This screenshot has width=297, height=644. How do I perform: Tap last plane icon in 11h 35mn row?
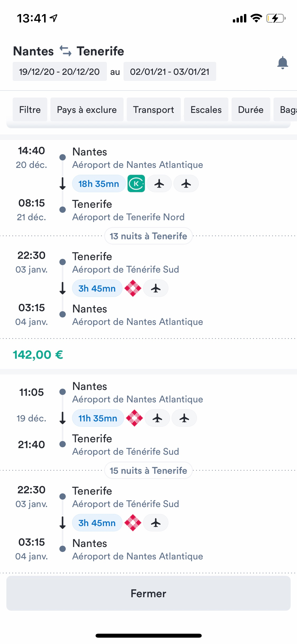184,418
